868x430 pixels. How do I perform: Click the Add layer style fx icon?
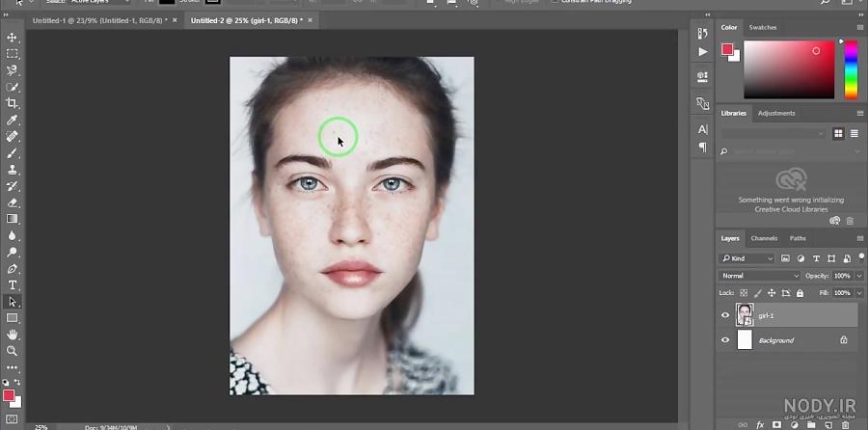[760, 425]
